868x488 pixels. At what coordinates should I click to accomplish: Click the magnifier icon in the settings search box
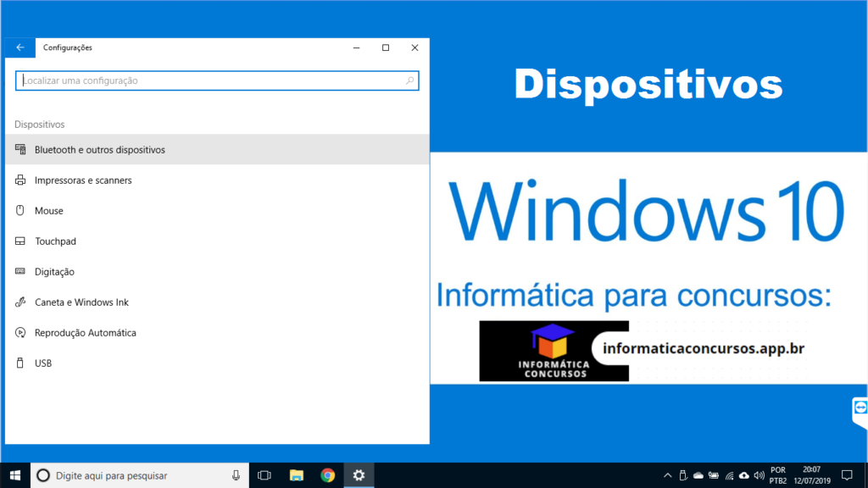point(410,80)
